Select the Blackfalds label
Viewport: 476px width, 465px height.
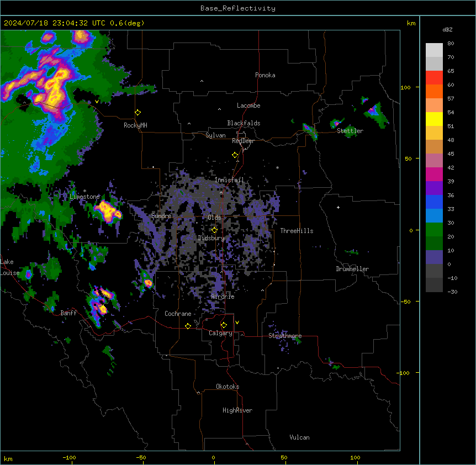click(244, 123)
